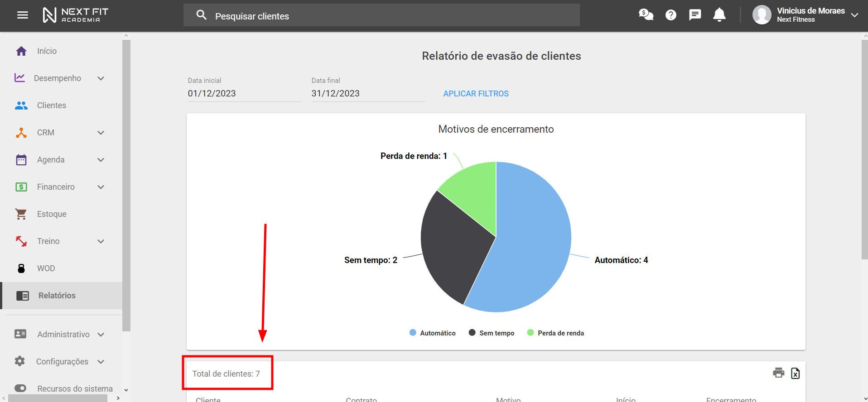Viewport: 868px width, 402px height.
Task: Click the 'Automático: 4' chart label
Action: 621,260
